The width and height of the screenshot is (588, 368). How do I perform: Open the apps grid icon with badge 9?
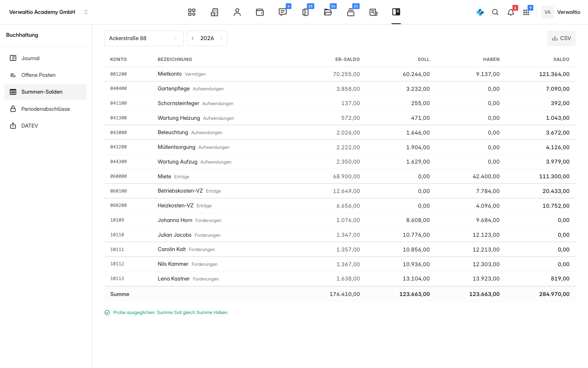[x=526, y=12]
